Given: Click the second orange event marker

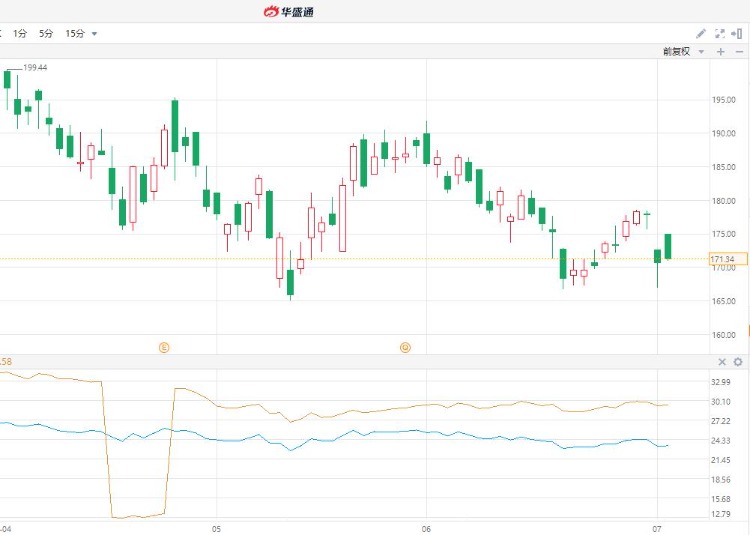Looking at the screenshot, I should click(405, 347).
